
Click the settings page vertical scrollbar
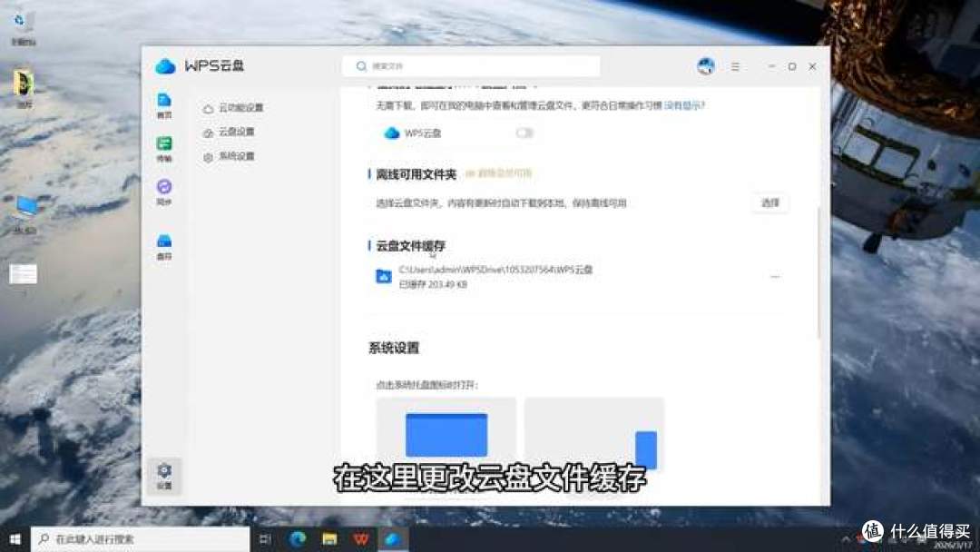tap(818, 272)
